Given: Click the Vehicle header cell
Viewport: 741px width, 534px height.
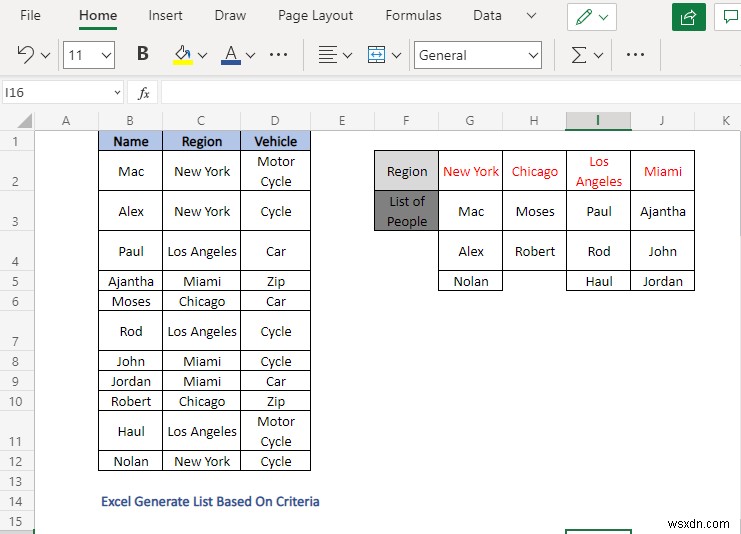Looking at the screenshot, I should tap(276, 141).
